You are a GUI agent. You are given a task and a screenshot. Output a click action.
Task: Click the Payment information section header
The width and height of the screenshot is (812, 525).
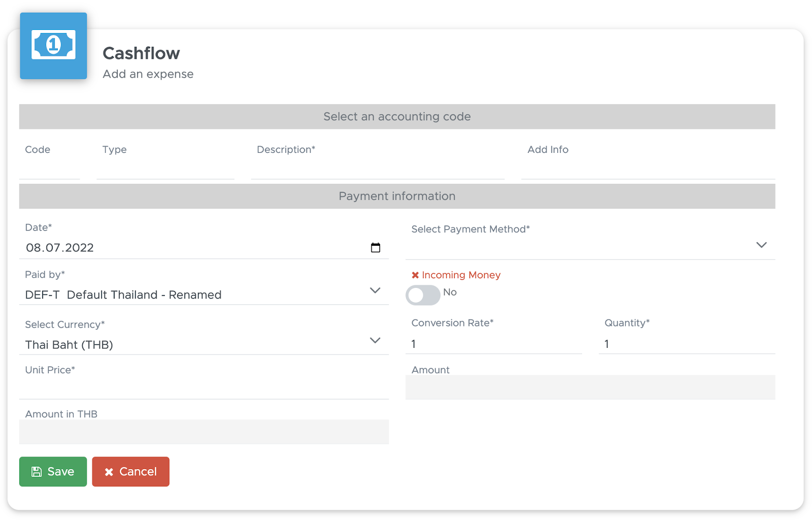397,196
